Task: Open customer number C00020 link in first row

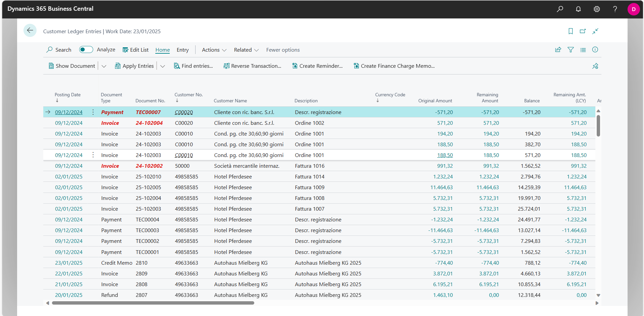Action: [184, 112]
